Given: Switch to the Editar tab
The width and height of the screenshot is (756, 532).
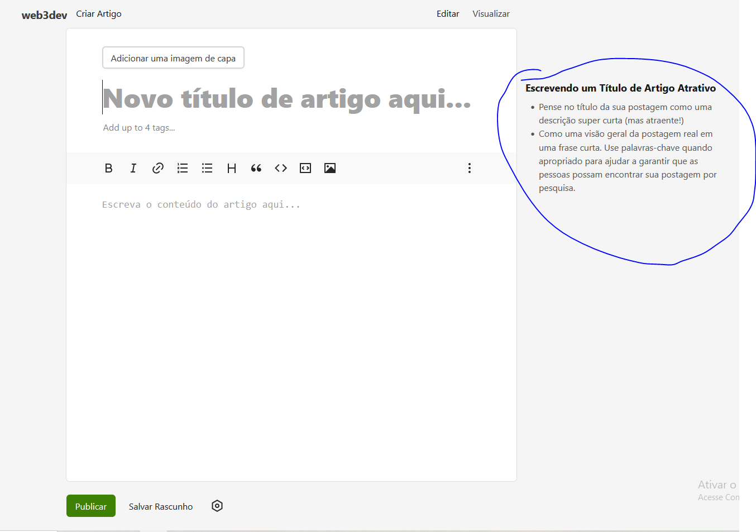Looking at the screenshot, I should click(448, 13).
